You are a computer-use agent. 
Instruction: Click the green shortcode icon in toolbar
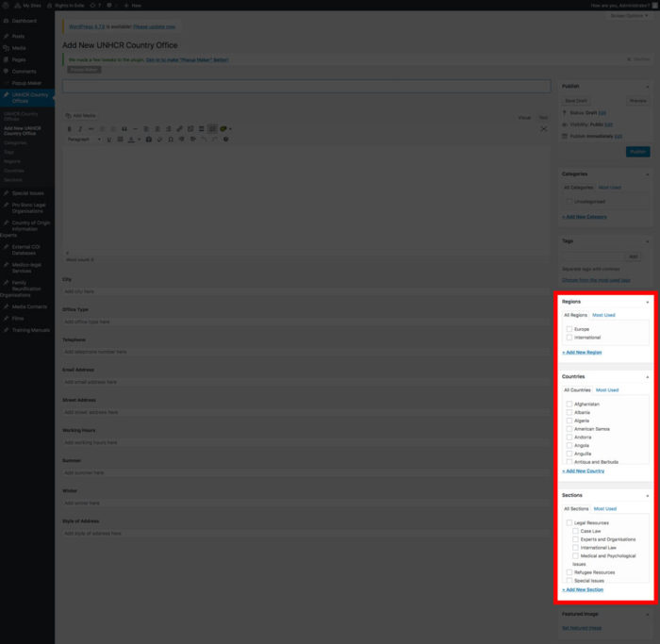[x=223, y=129]
